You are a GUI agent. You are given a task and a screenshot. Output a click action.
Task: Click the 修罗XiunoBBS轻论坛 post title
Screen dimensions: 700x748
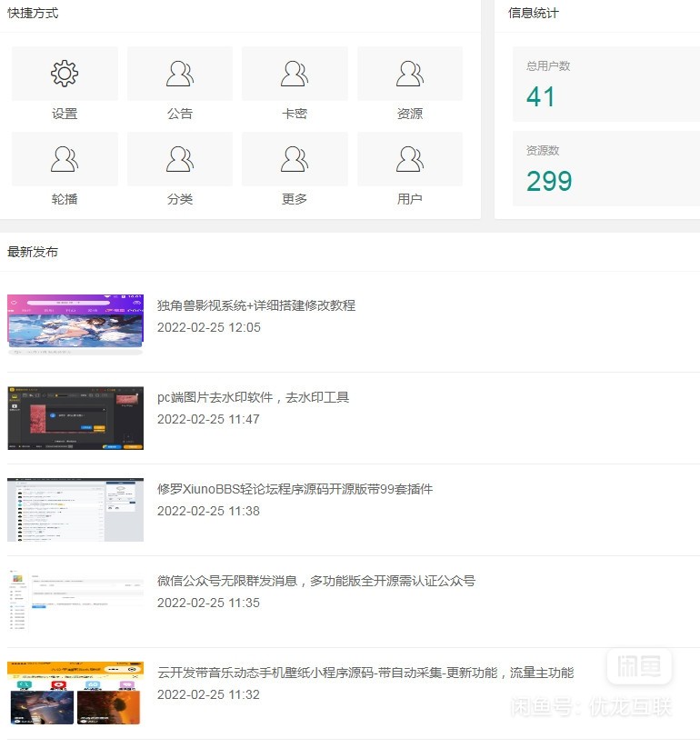pyautogui.click(x=295, y=489)
